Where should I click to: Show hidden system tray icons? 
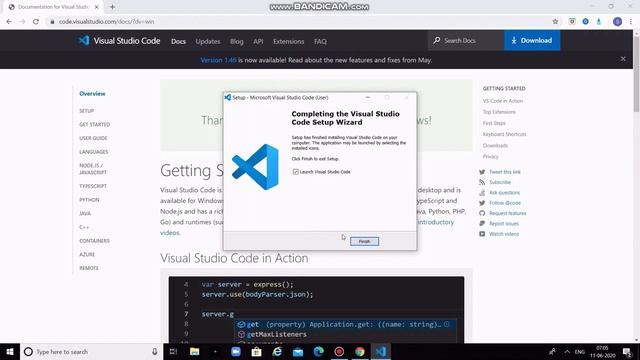pyautogui.click(x=567, y=351)
